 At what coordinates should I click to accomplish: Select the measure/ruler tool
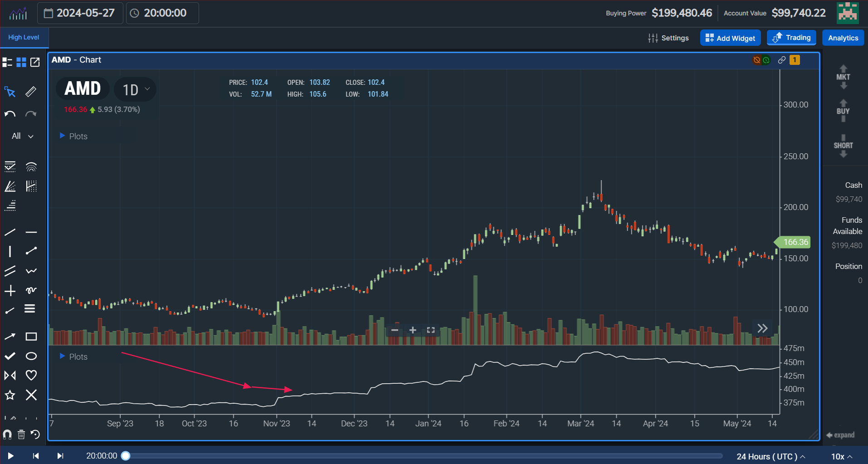click(x=30, y=92)
